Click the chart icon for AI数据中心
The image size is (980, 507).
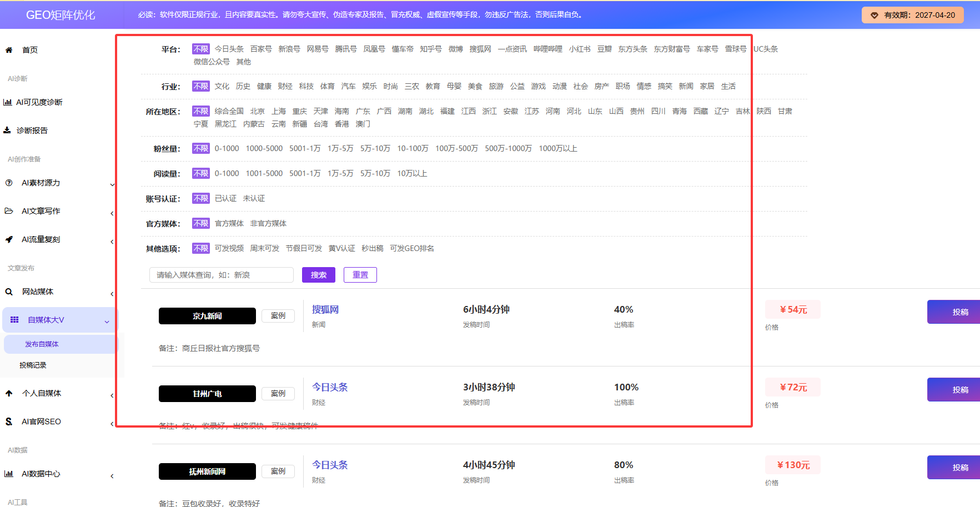click(9, 474)
